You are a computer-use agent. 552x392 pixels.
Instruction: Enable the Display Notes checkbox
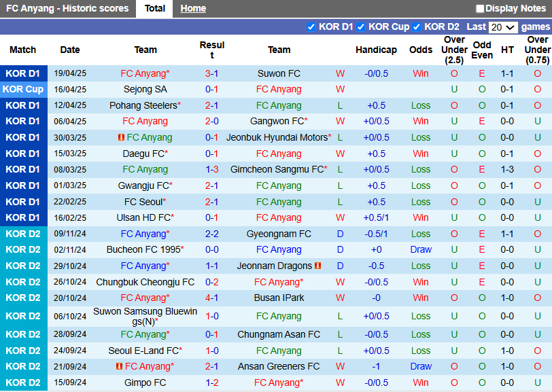tap(479, 8)
